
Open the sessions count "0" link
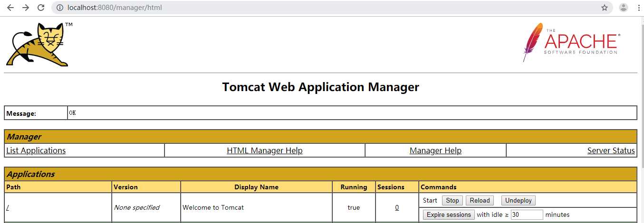coord(397,207)
